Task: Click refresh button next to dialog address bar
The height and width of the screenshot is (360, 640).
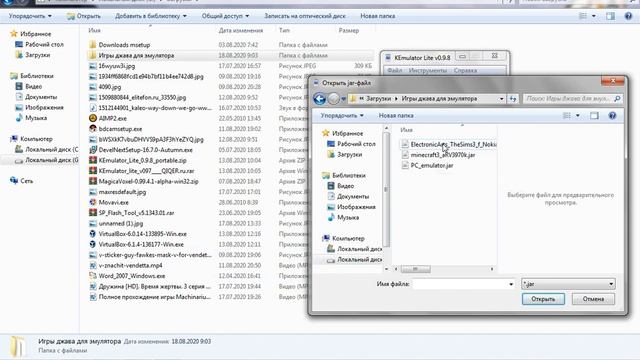Action: click(513, 99)
